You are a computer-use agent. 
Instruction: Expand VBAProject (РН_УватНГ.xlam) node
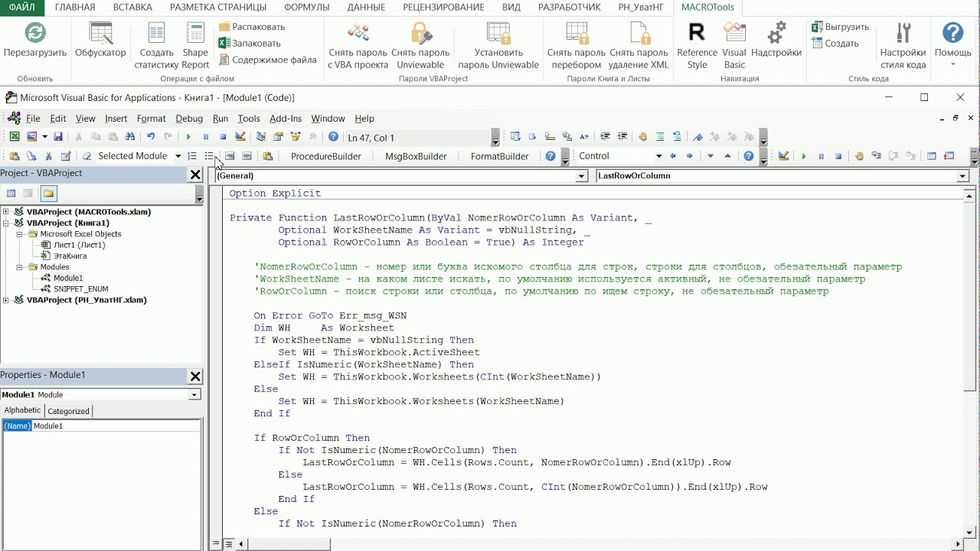coord(6,300)
